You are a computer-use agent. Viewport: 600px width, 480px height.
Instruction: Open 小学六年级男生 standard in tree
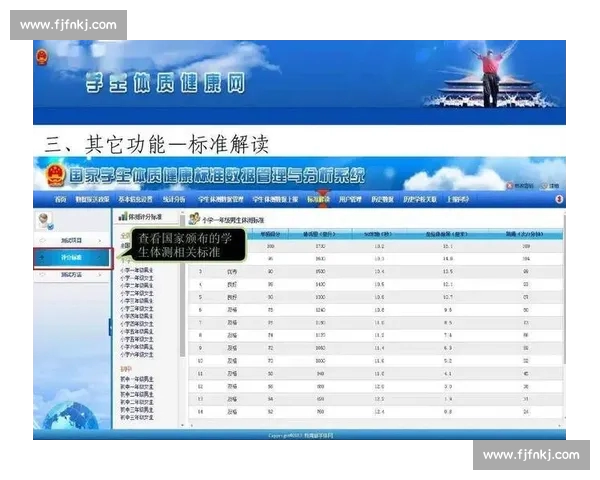point(137,347)
